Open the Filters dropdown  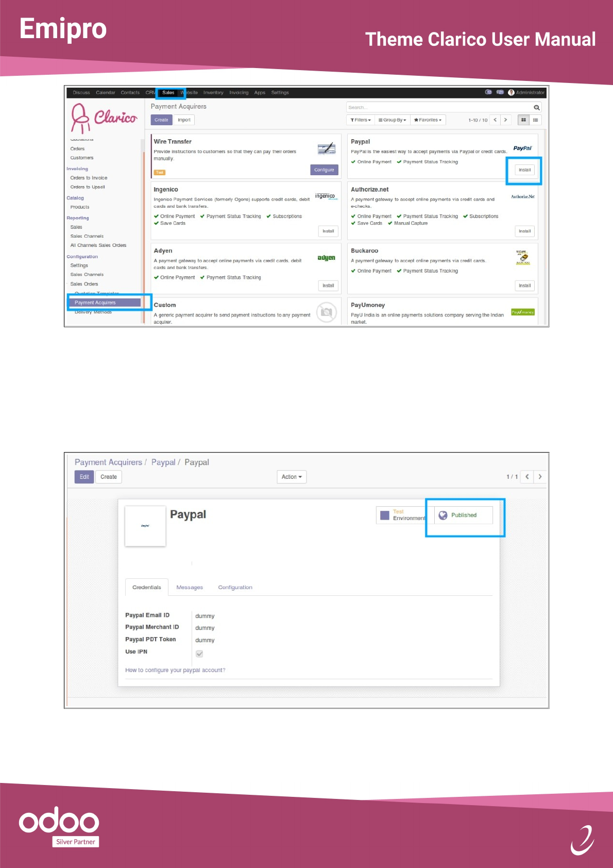[361, 120]
